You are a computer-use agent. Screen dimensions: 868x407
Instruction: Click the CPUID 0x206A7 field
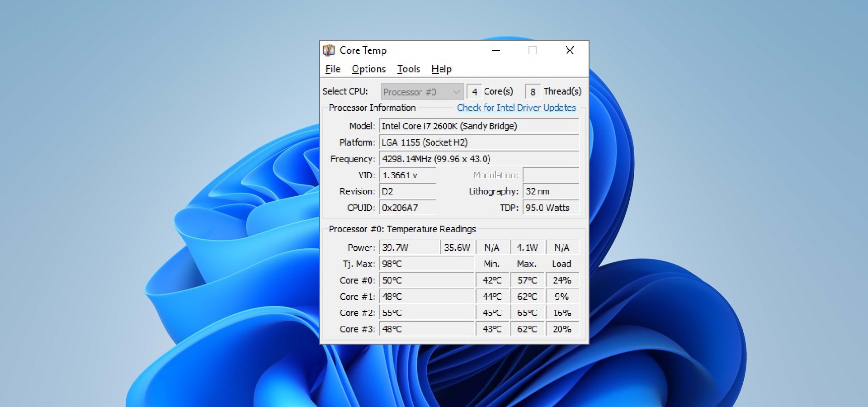[x=407, y=208]
